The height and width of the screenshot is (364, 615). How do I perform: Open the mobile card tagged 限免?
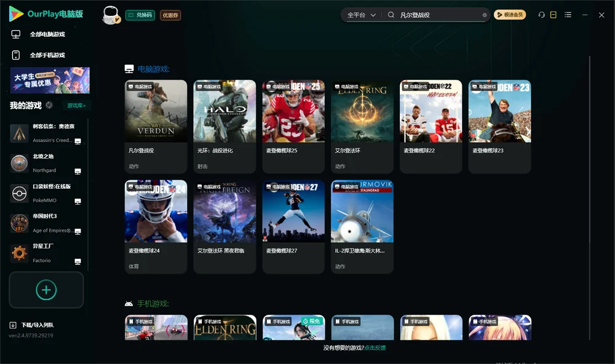point(293,328)
